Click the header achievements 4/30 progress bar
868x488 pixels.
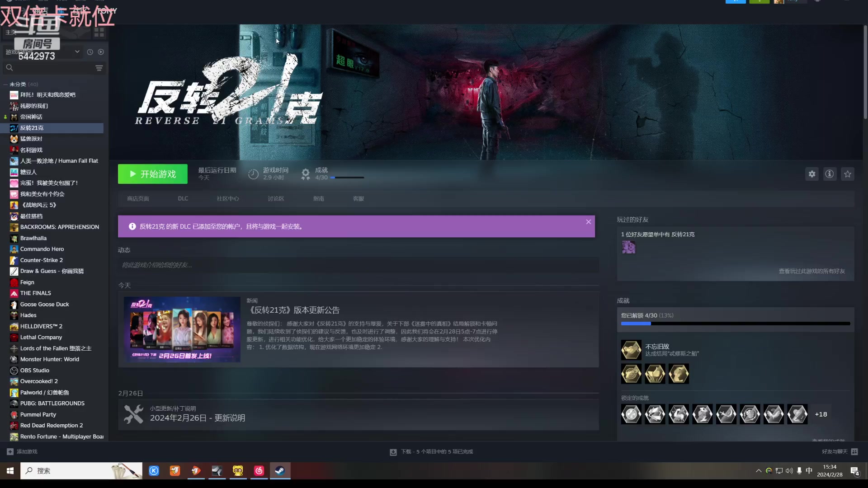tap(347, 178)
